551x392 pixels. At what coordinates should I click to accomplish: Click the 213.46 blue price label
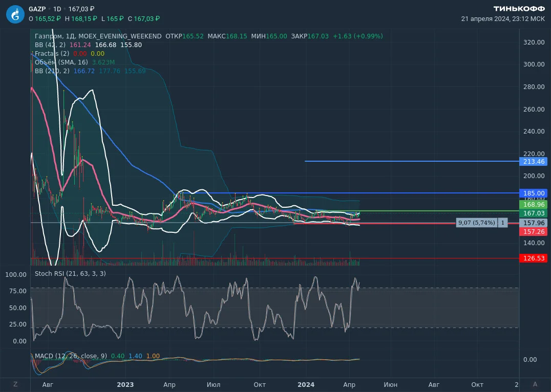pyautogui.click(x=534, y=162)
